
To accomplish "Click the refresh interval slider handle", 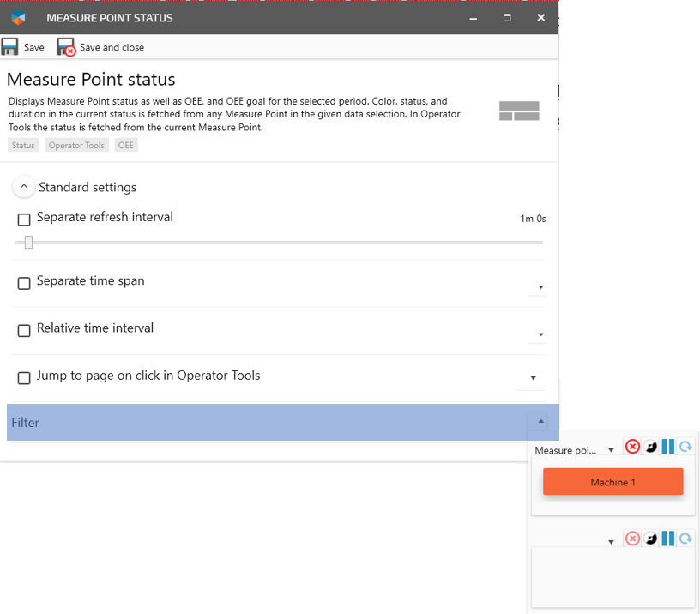I will (28, 243).
